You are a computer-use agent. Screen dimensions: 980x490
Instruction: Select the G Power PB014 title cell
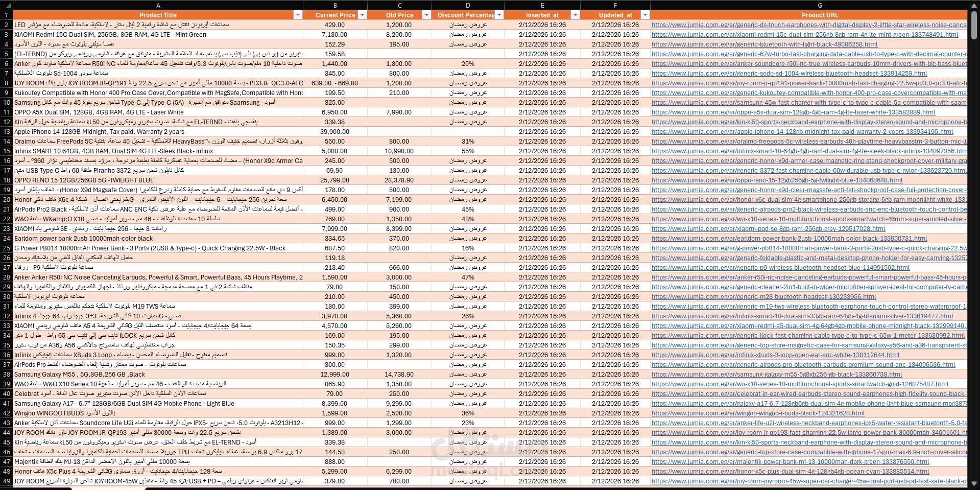(x=158, y=248)
